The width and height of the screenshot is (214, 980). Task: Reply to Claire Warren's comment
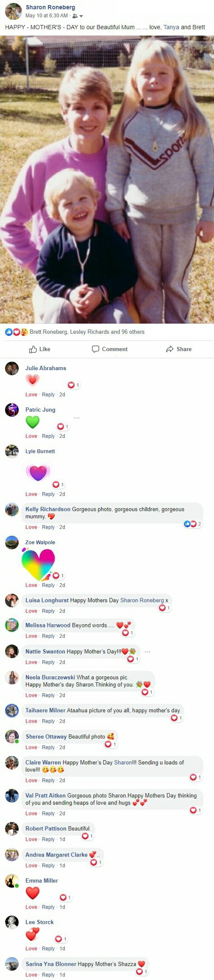click(48, 780)
